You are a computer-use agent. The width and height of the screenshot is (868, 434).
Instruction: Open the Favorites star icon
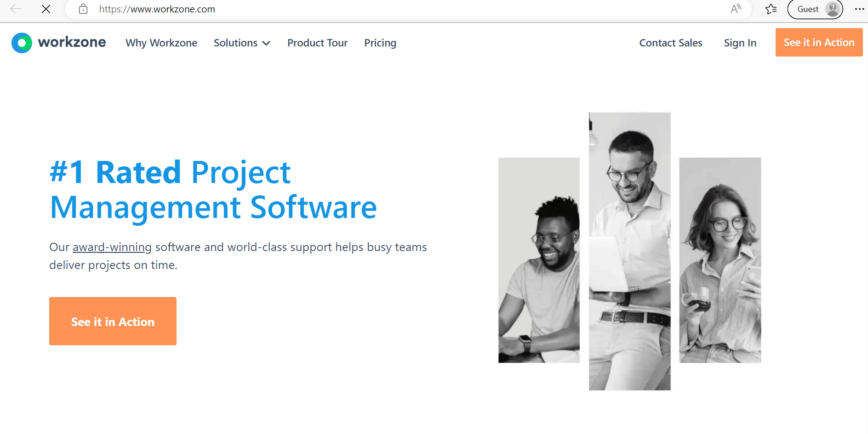[771, 9]
